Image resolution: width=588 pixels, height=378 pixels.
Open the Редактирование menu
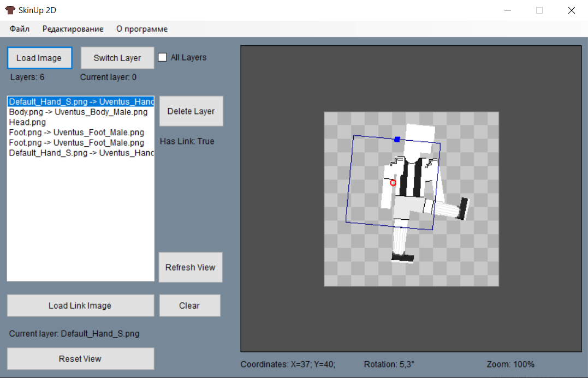point(73,29)
